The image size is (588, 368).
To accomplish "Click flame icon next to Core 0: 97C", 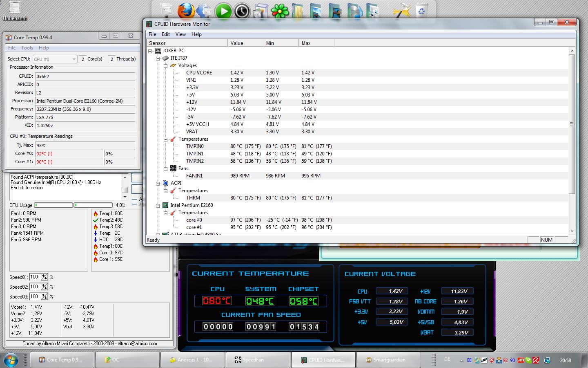I will (96, 253).
